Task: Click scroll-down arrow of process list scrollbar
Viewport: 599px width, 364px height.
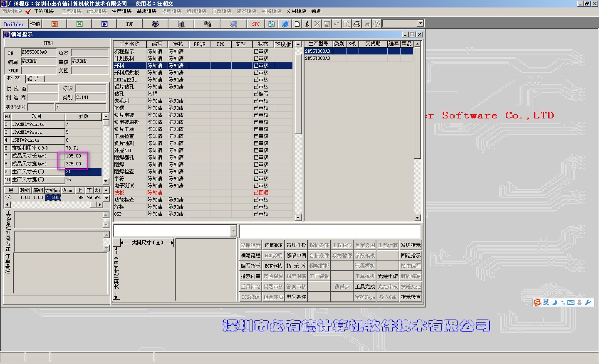Action: [298, 218]
